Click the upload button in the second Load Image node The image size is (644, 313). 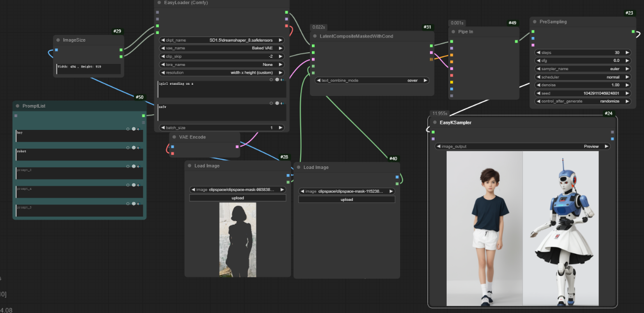346,200
